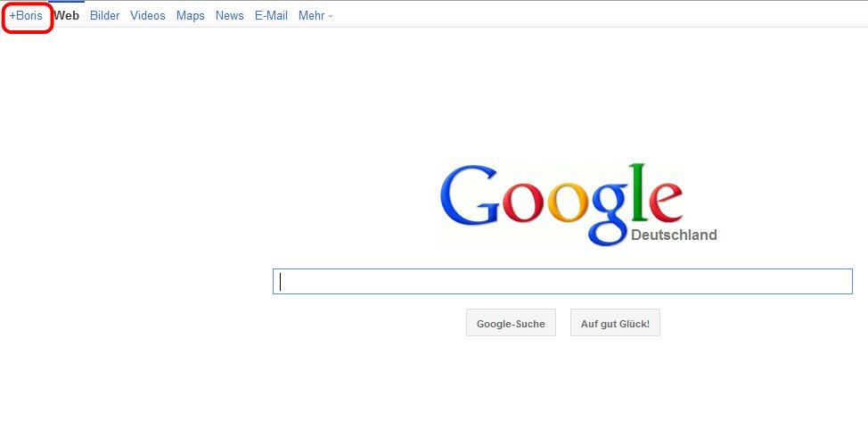The height and width of the screenshot is (446, 868).
Task: Switch to Bilder search
Action: [104, 16]
